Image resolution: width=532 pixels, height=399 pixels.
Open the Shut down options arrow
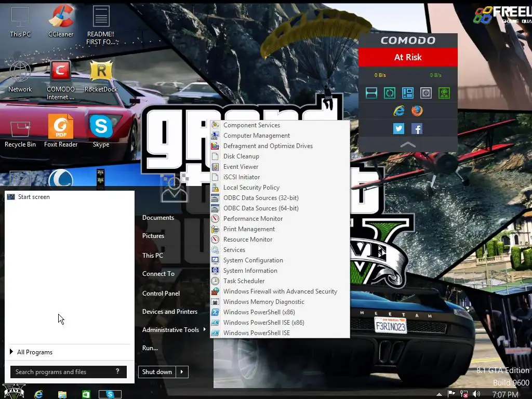click(x=182, y=372)
